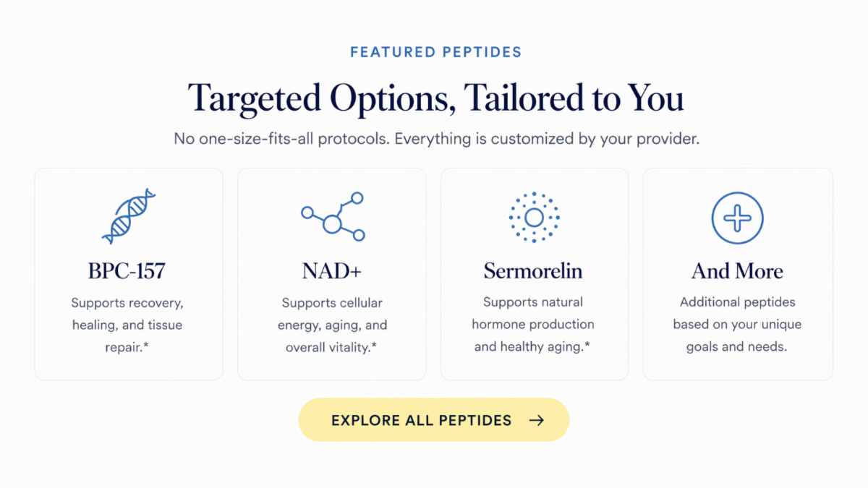
Task: Click the BPC-157 recovery and healing description
Action: point(127,325)
